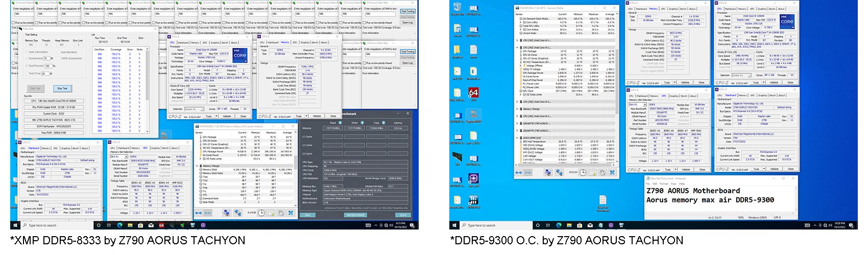868x255 pixels.
Task: Toggle Auto Calculation checkbox in MemTest
Action: click(x=27, y=52)
